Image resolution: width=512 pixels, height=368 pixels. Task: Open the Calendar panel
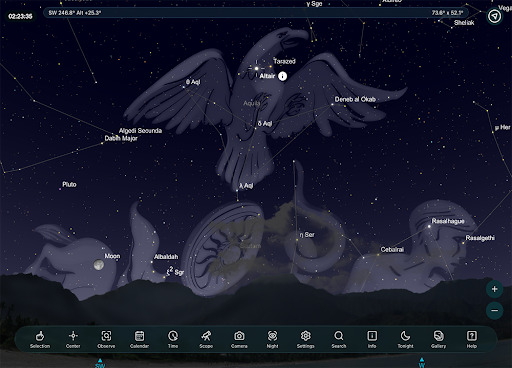(139, 339)
